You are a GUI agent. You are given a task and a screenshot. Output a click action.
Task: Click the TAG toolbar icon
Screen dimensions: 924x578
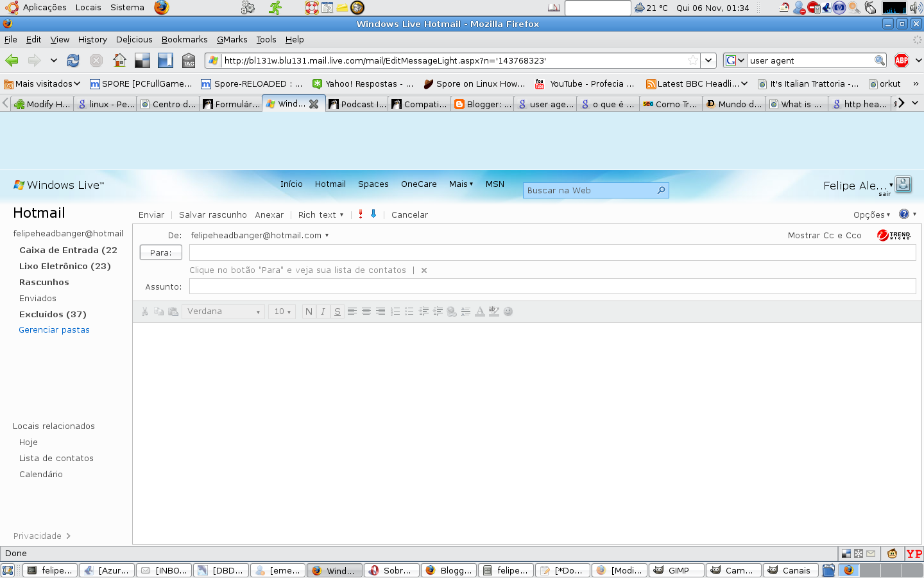(x=189, y=60)
